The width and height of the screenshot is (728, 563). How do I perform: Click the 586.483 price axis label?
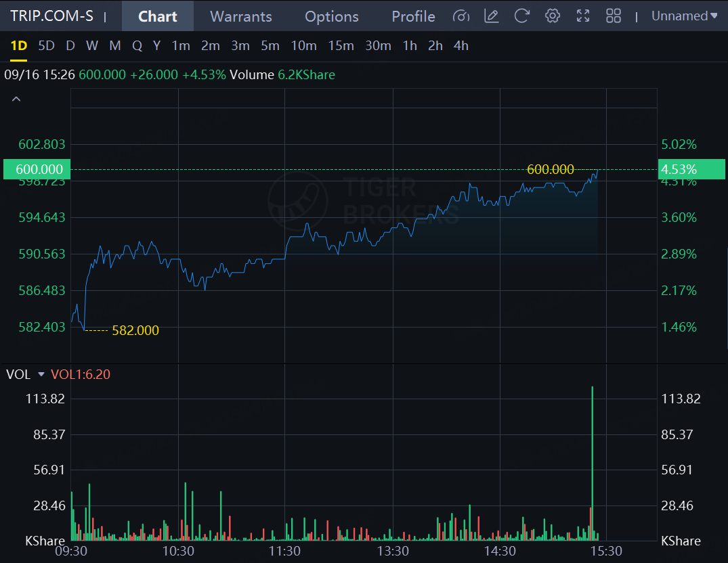pos(42,290)
